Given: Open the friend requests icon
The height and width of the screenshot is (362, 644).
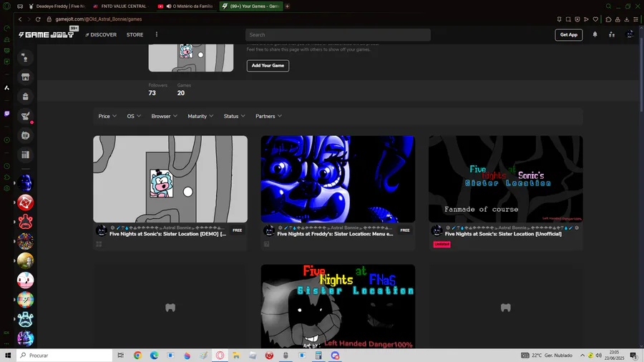Looking at the screenshot, I should [612, 35].
